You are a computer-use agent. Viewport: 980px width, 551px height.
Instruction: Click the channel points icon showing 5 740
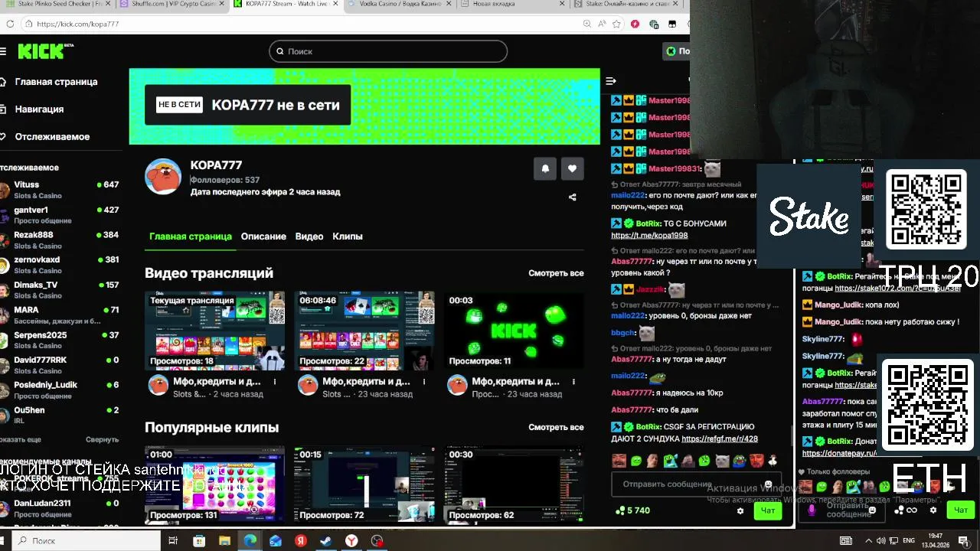[x=620, y=510]
